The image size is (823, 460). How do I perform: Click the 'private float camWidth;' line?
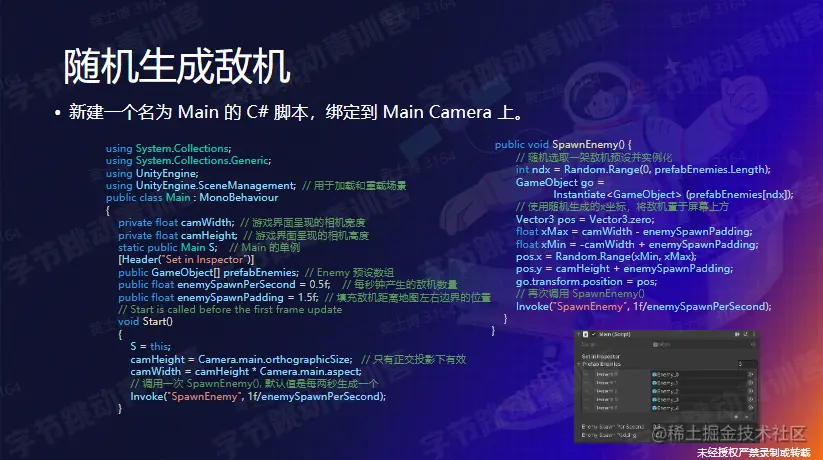click(176, 223)
